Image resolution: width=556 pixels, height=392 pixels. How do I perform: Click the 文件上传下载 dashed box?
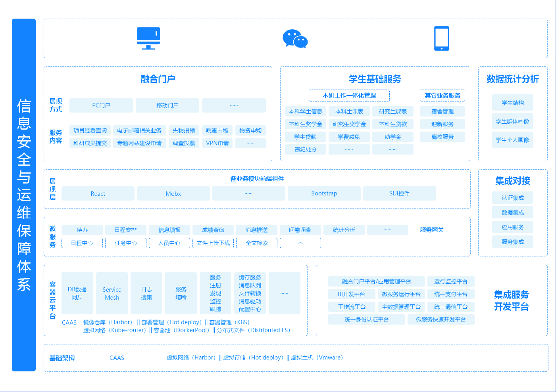coord(213,243)
